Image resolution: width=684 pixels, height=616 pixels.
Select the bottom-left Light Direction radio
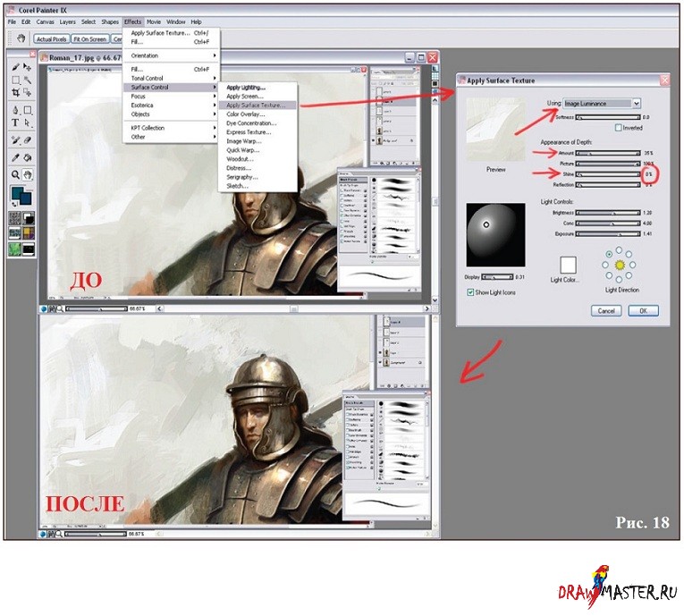click(x=608, y=275)
